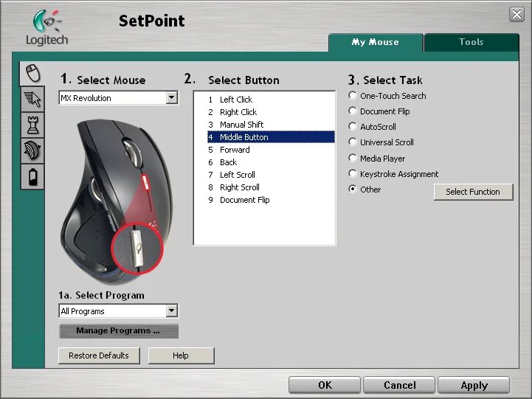Apply the settings
This screenshot has height=399, width=532.
(474, 385)
